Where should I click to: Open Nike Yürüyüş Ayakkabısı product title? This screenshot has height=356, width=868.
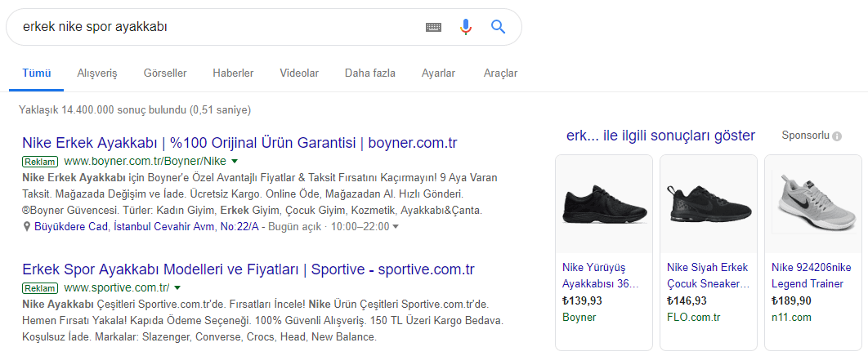(601, 276)
